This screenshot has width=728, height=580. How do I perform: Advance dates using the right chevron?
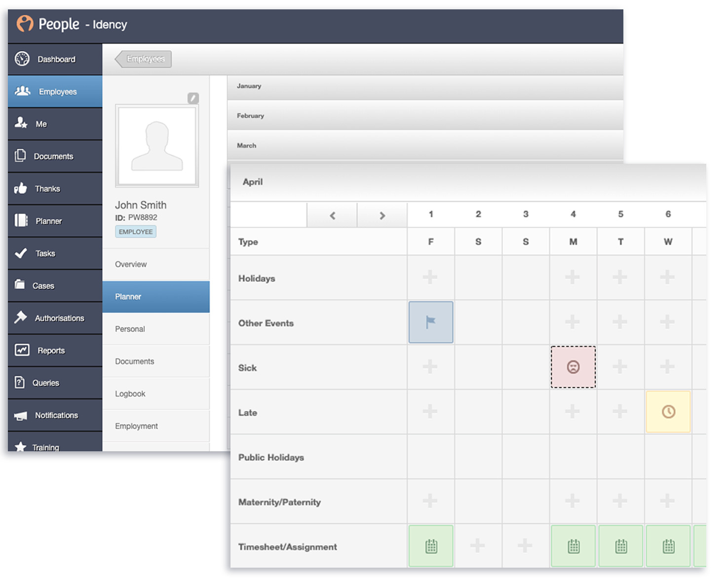[x=382, y=216]
